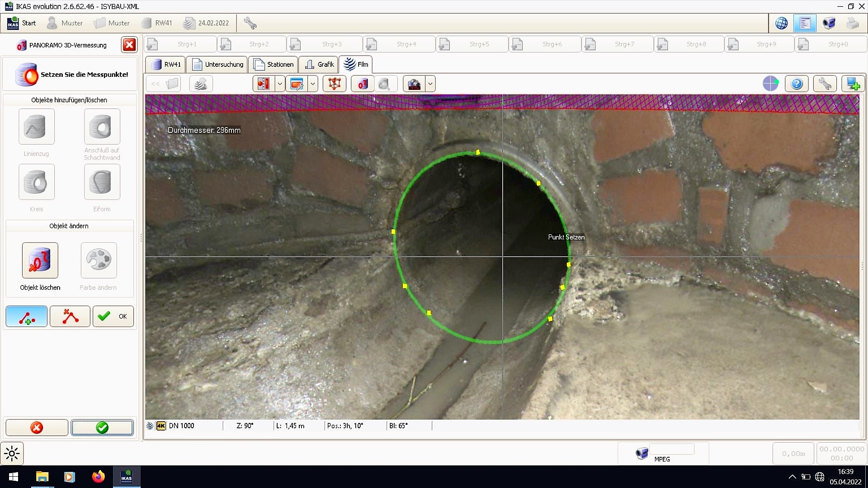Expand the camera snapshot dropdown arrow
868x488 pixels.
pos(430,84)
